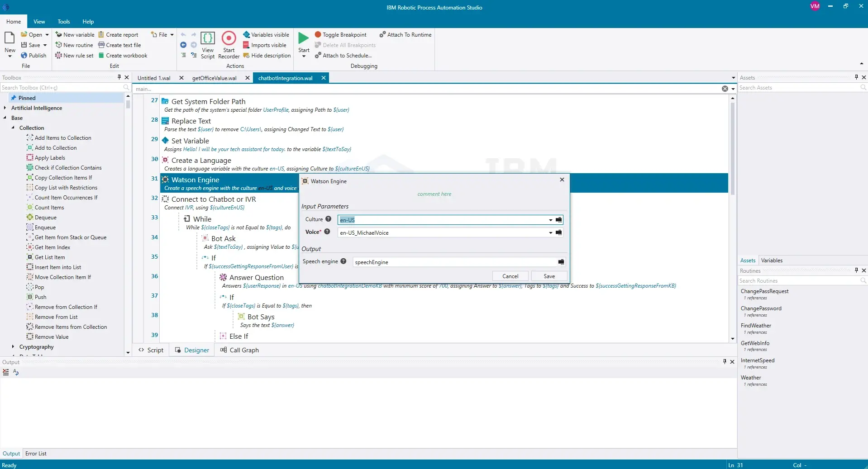Start the Recorder from the ribbon
The image size is (868, 469).
pos(229,45)
